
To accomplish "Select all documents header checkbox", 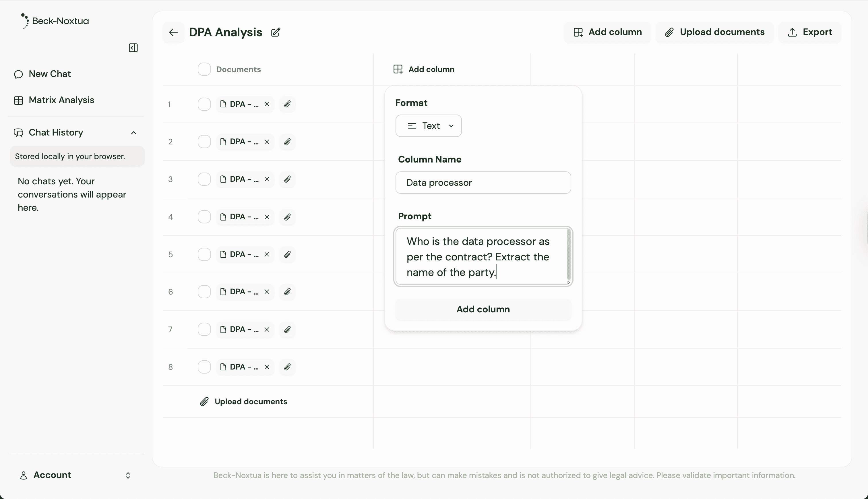I will pyautogui.click(x=204, y=69).
